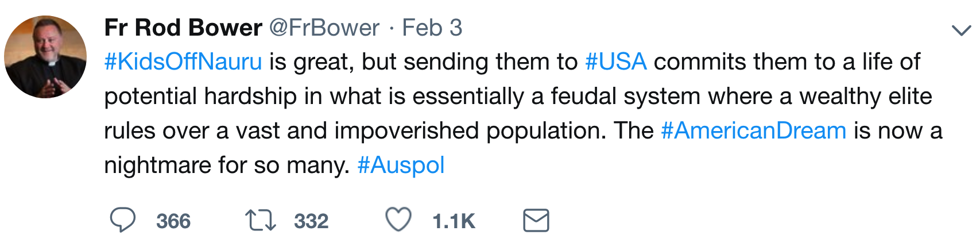980x246 pixels.
Task: Click the #KidsOffNauru hashtag
Action: click(x=183, y=62)
